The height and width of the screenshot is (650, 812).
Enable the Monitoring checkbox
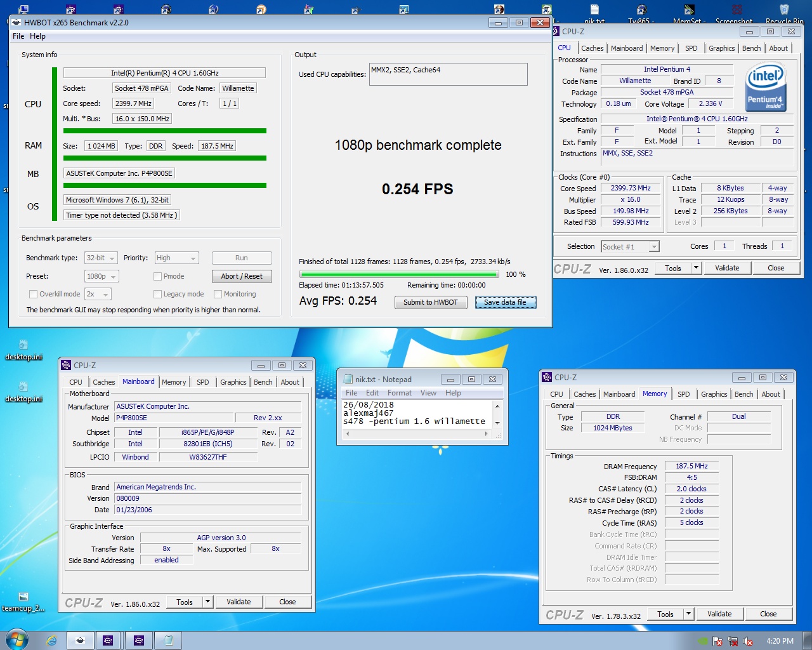pyautogui.click(x=218, y=294)
